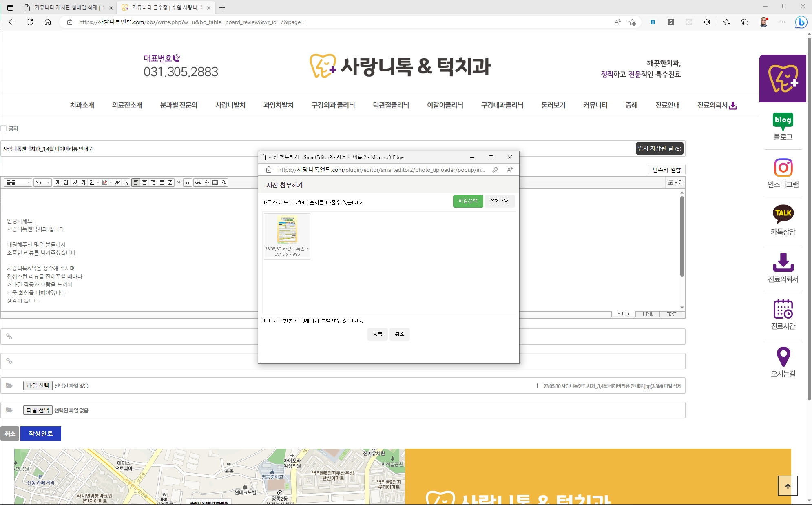Open the 커뮤니티 navigation menu

click(595, 105)
